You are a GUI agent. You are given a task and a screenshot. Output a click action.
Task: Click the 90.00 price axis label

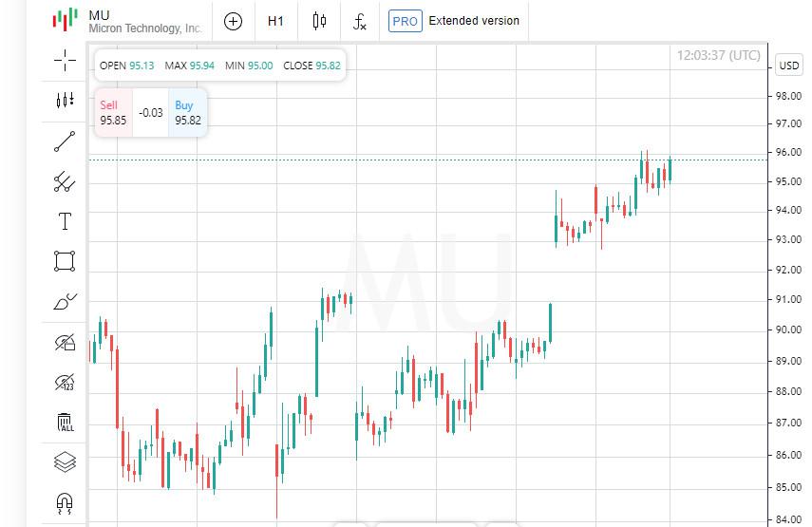pyautogui.click(x=788, y=329)
